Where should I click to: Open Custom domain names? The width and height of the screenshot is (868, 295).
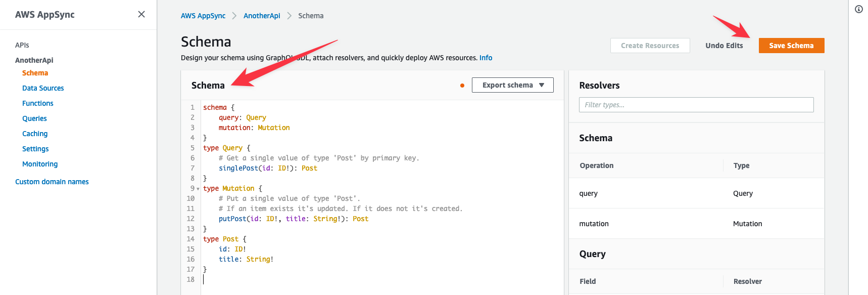pyautogui.click(x=52, y=182)
